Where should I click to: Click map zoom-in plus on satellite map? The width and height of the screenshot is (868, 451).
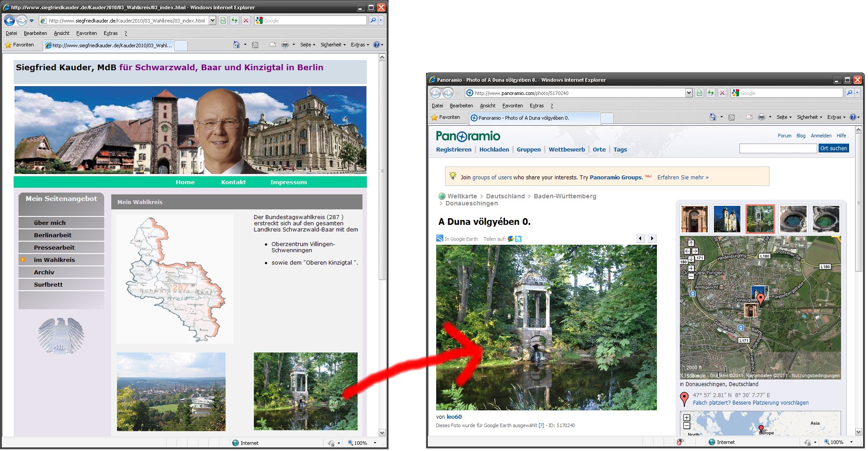coord(691,268)
